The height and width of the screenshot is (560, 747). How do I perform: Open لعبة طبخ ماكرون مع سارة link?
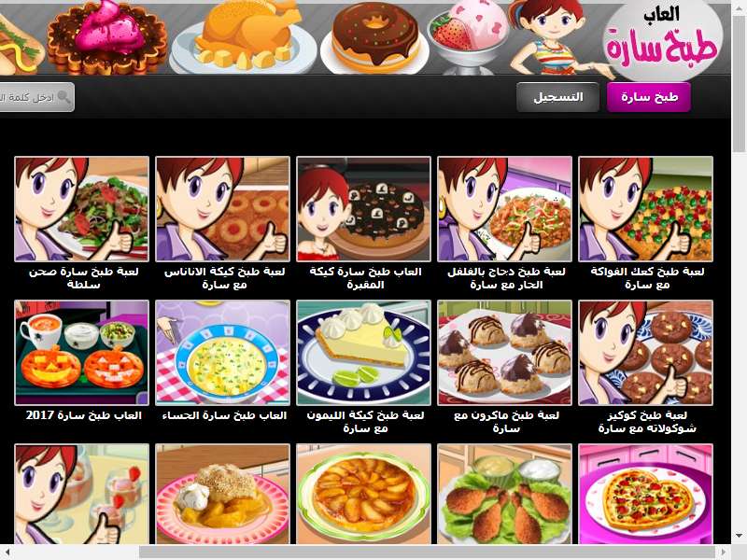point(506,422)
